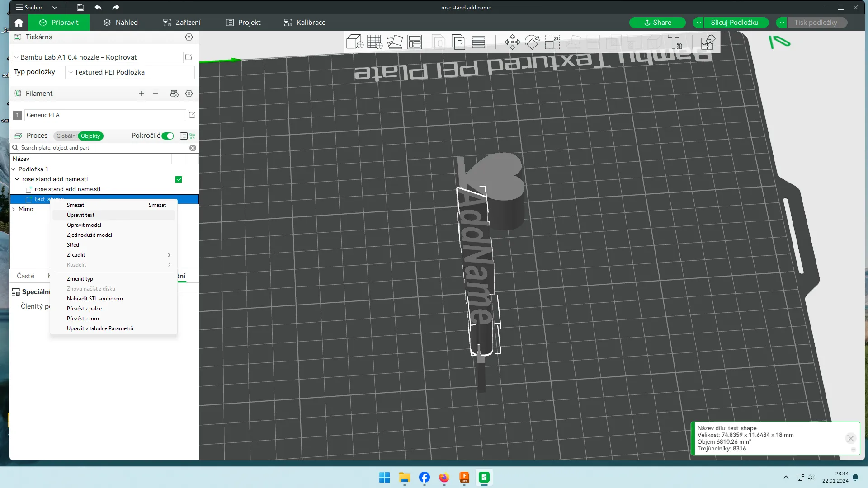
Task: Choose Upravit text from the context menu
Action: (x=113, y=215)
